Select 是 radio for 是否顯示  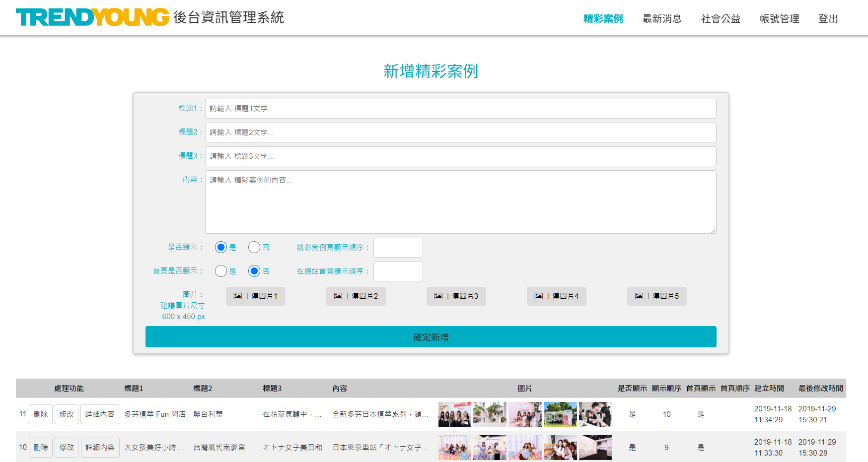[221, 247]
